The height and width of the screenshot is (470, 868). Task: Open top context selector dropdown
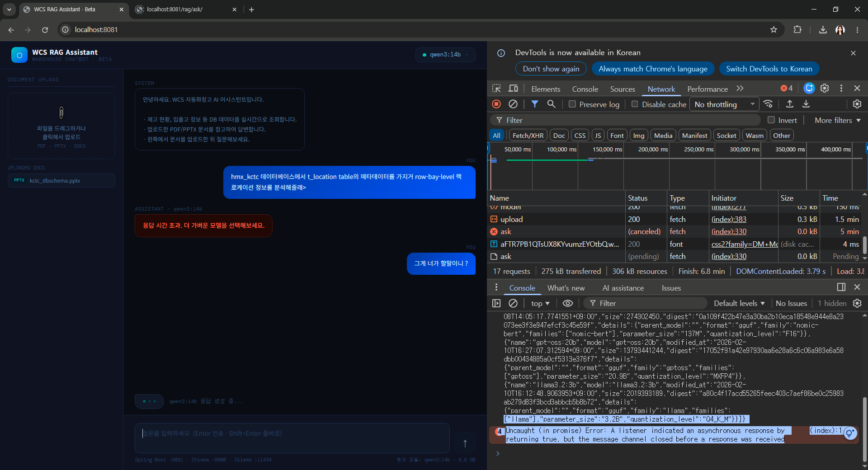pyautogui.click(x=540, y=303)
